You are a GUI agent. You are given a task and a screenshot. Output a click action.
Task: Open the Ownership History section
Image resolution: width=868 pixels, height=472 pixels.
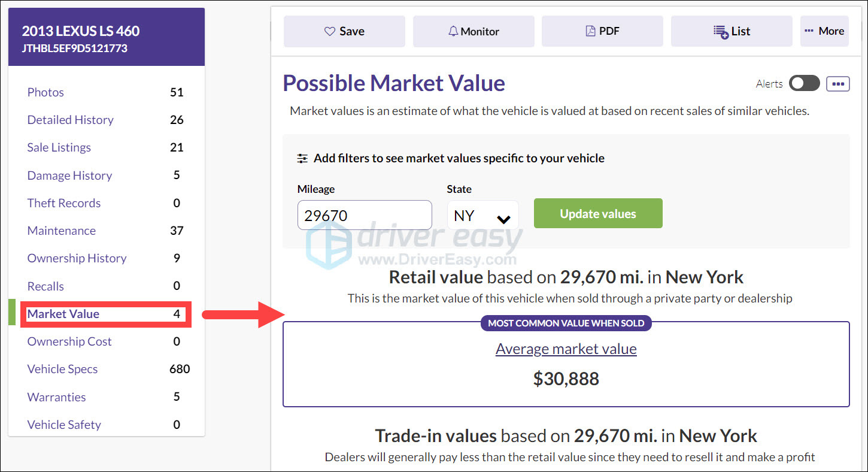point(77,258)
